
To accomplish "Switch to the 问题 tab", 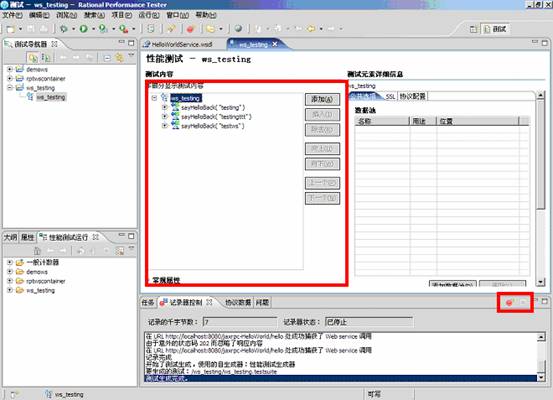I will point(262,302).
